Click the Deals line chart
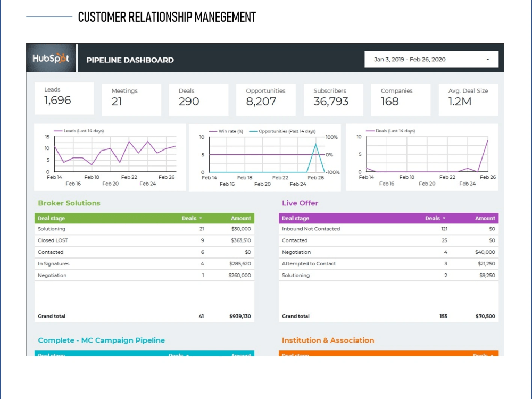The image size is (532, 399). (422, 157)
